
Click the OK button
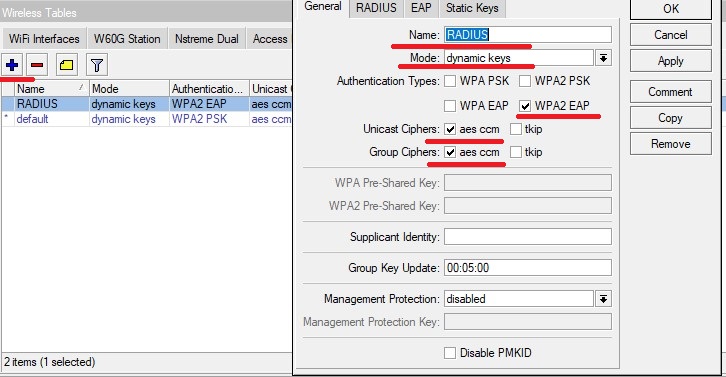click(x=670, y=9)
